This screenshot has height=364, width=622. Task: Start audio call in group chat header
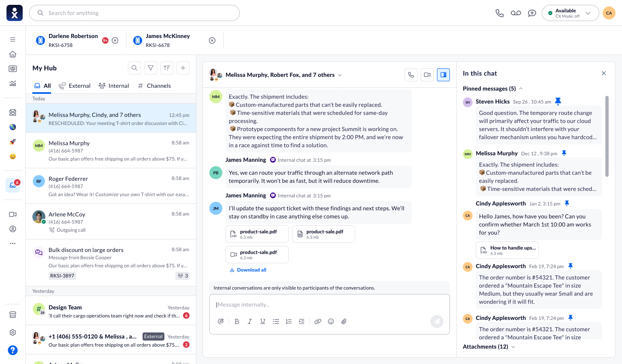tap(411, 75)
